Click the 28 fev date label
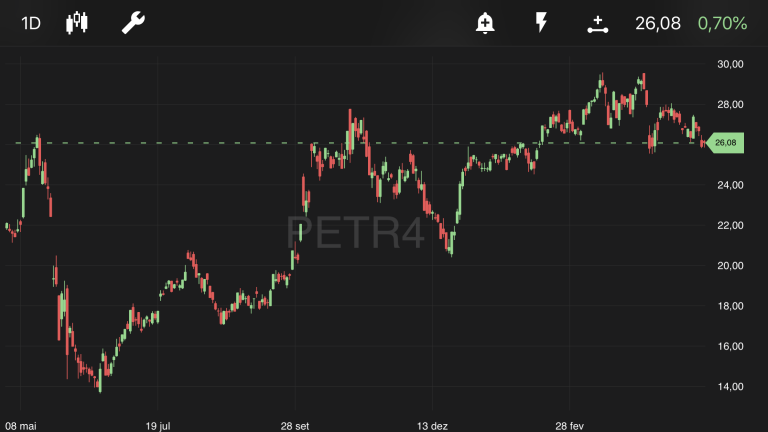This screenshot has width=768, height=432. tap(569, 426)
